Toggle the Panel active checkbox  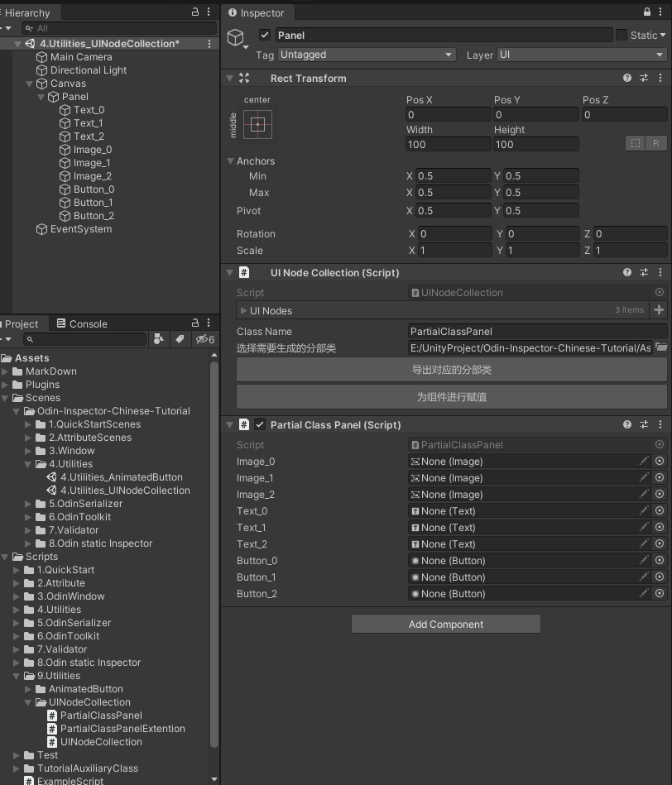[265, 35]
